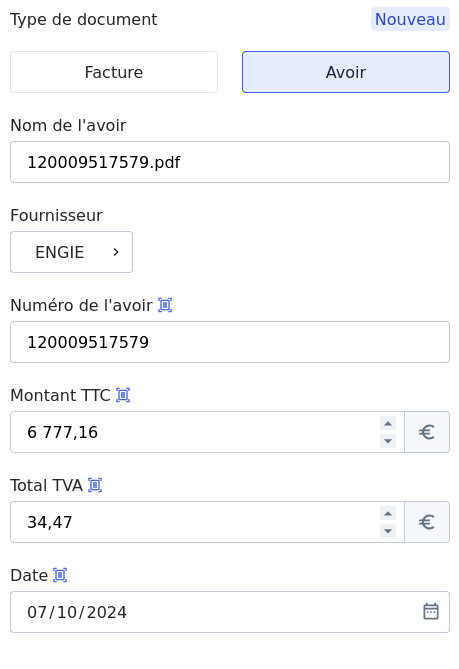
Task: Click scan icon next to Numéro de l'avoir
Action: click(x=165, y=305)
